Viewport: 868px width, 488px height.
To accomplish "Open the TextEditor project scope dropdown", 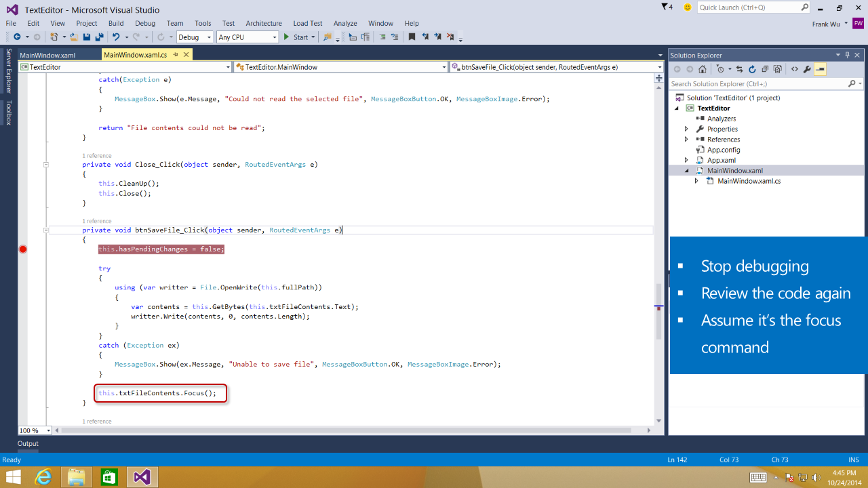I will [x=228, y=67].
